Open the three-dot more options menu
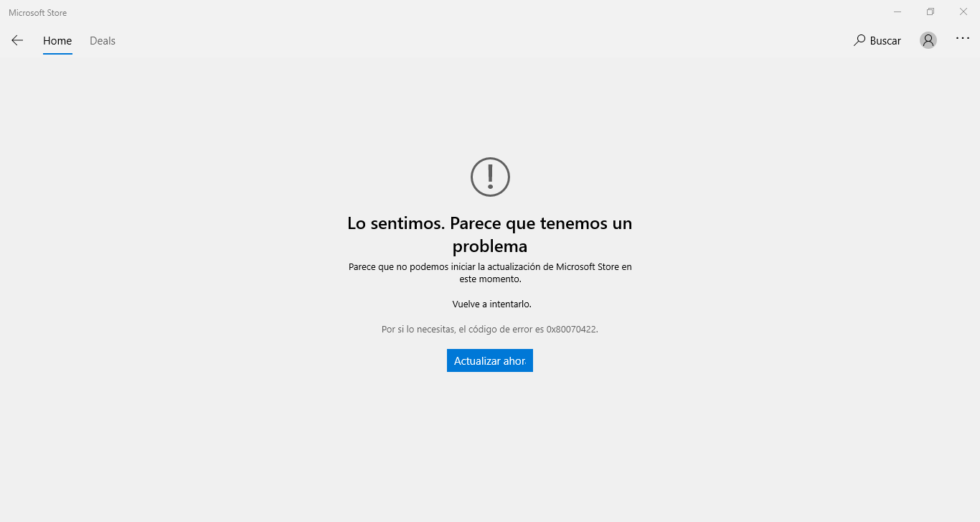980x522 pixels. coord(963,39)
